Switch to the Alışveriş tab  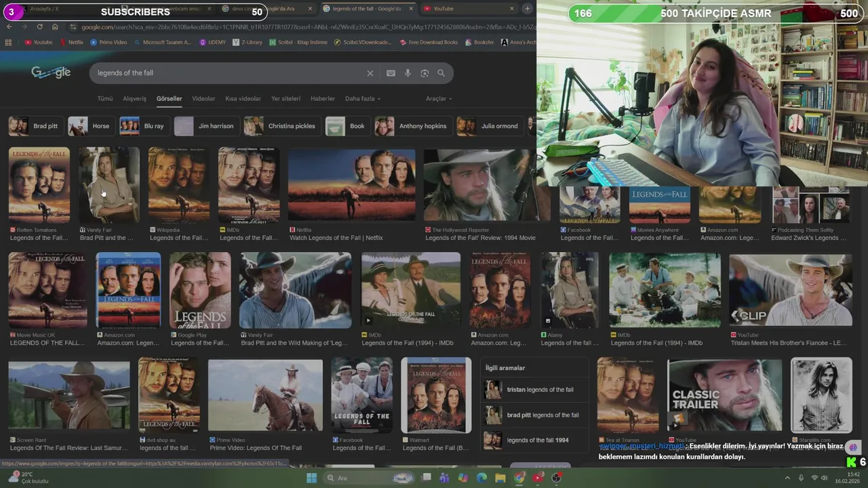pyautogui.click(x=134, y=99)
